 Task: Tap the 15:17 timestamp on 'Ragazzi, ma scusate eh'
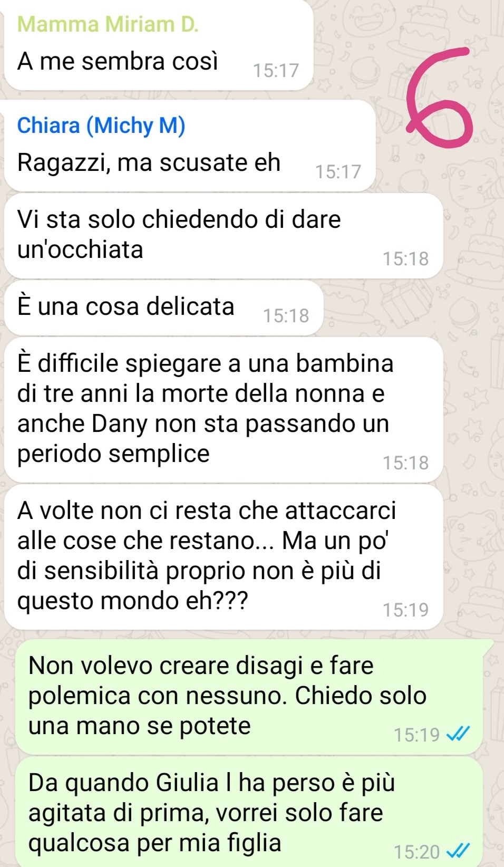(338, 171)
